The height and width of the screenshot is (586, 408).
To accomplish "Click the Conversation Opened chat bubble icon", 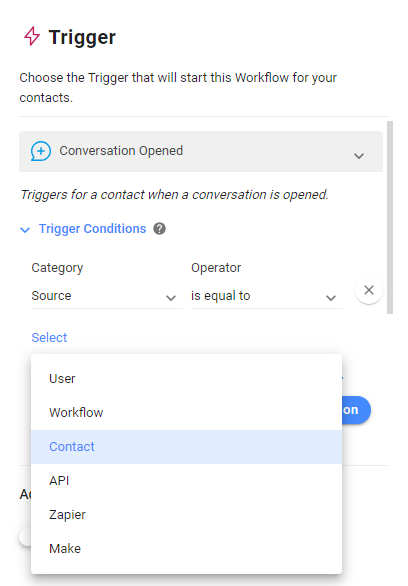I will (41, 151).
